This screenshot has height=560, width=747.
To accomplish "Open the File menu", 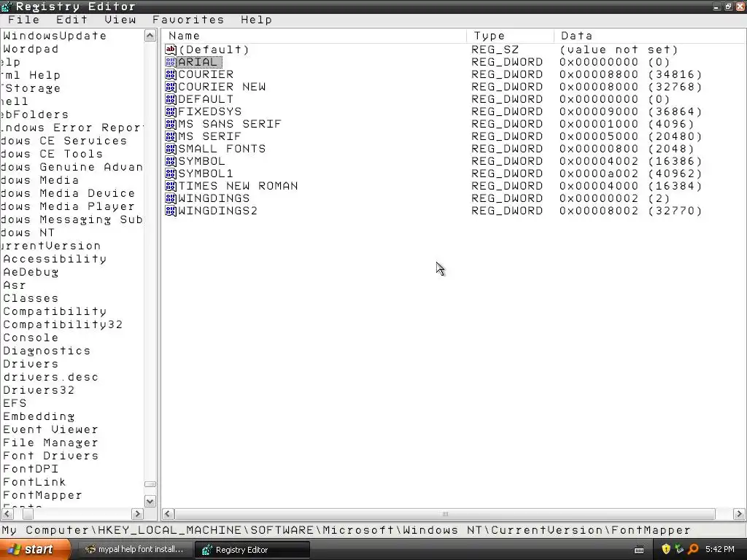I will pos(24,20).
